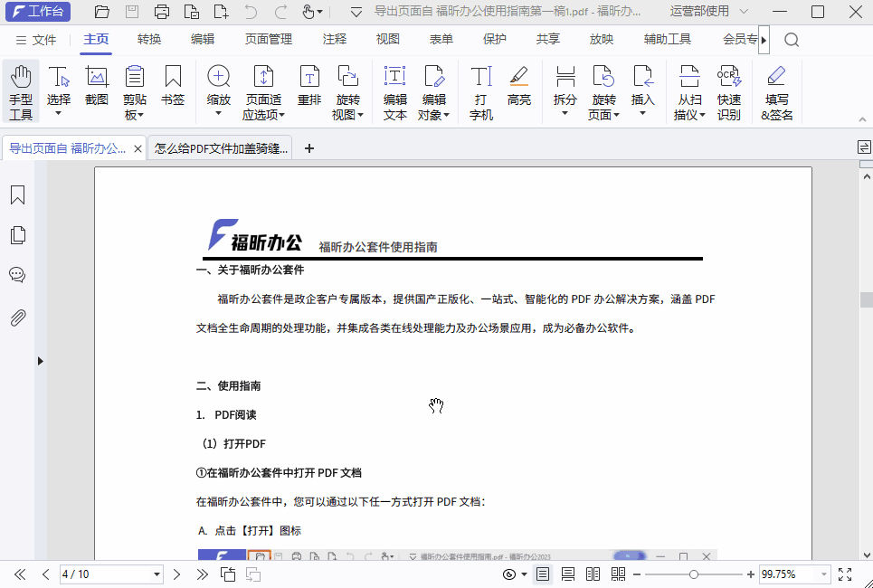Enable facing pages view mode
This screenshot has width=873, height=588.
coord(593,574)
